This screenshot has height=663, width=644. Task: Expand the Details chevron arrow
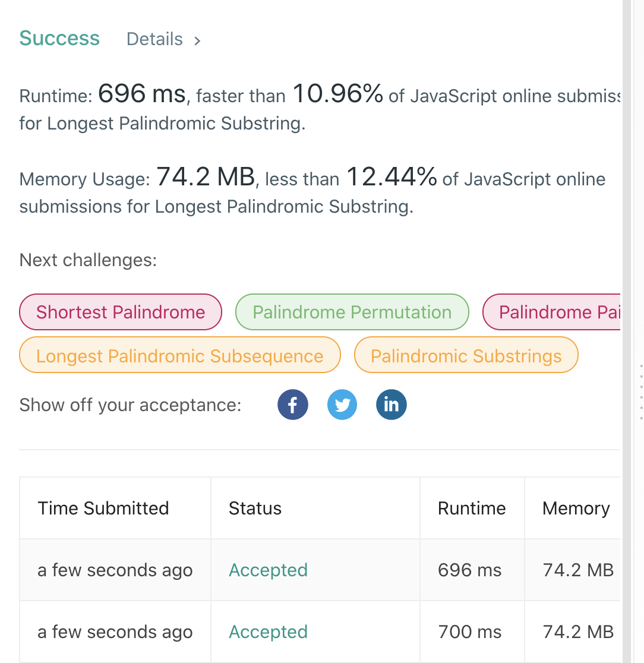click(197, 40)
